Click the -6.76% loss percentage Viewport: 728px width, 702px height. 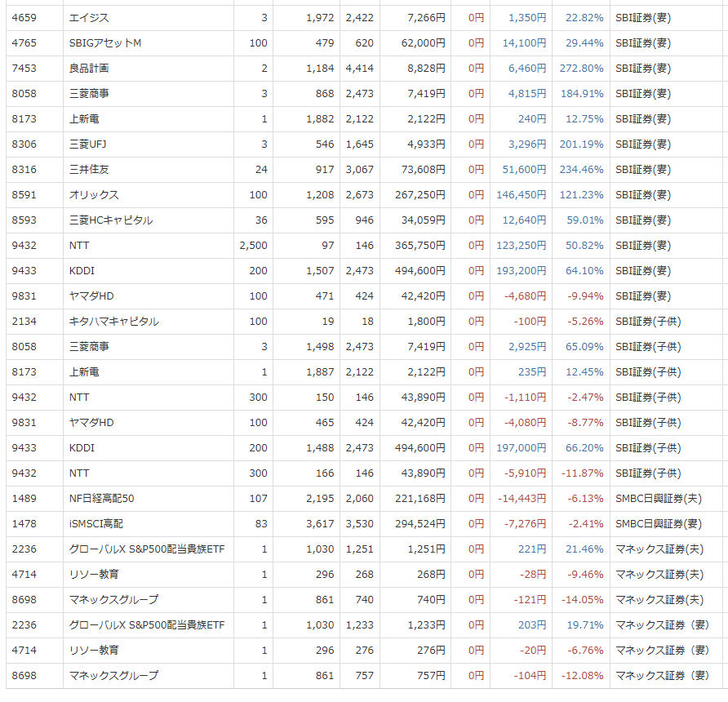[585, 651]
